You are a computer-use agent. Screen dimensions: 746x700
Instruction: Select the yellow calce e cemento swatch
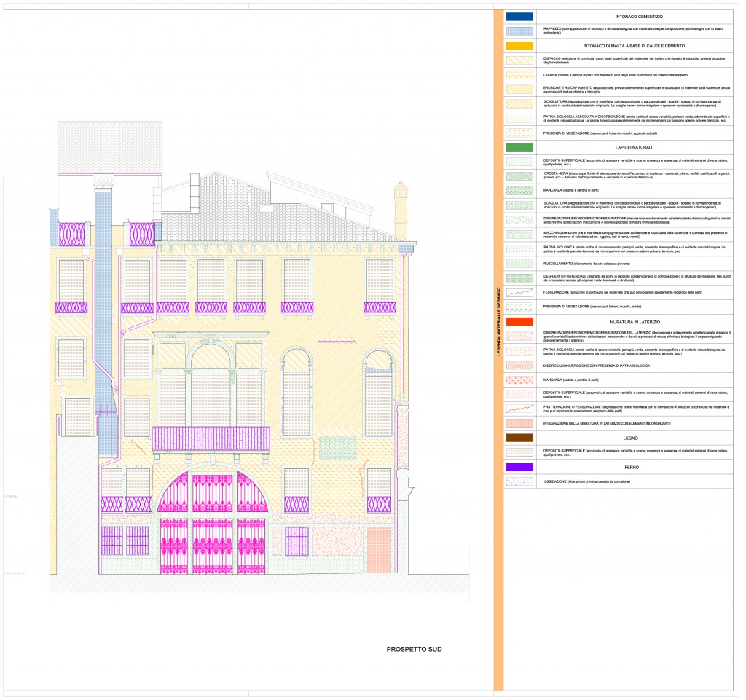519,44
